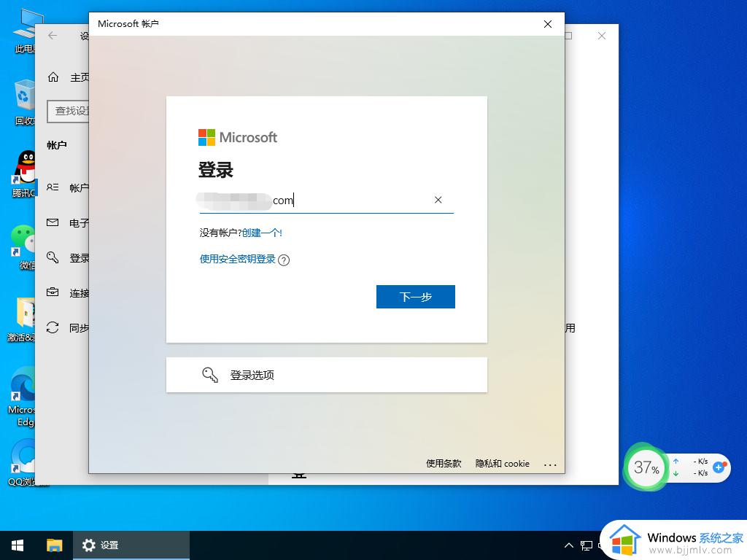Open the 激活 folder on desktop
The image size is (747, 560).
click(23, 319)
